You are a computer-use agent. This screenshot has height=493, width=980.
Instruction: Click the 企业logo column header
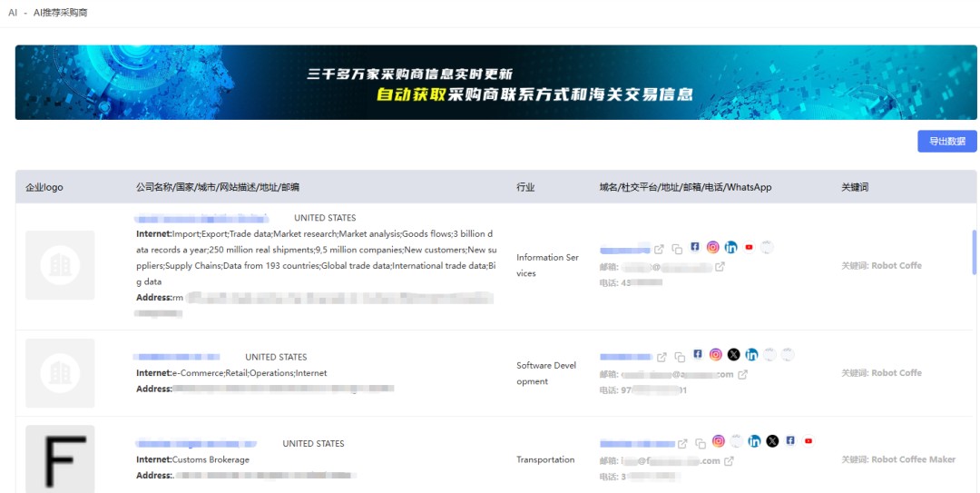pos(44,187)
